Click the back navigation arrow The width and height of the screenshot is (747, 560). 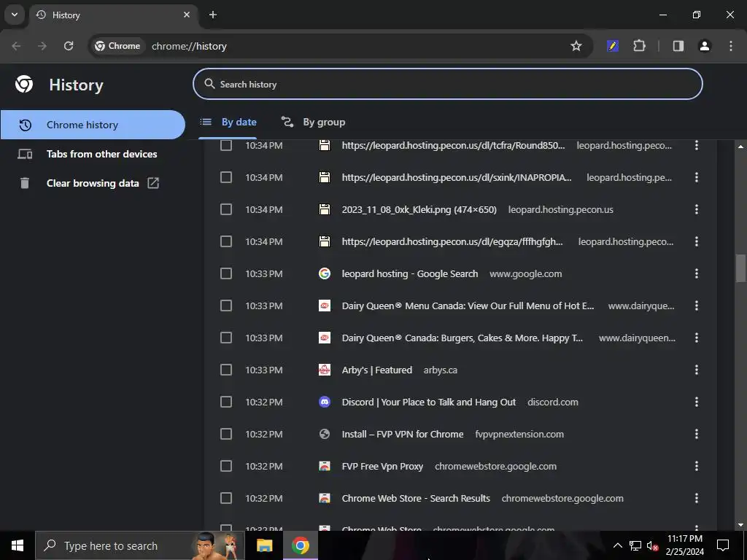pos(16,46)
